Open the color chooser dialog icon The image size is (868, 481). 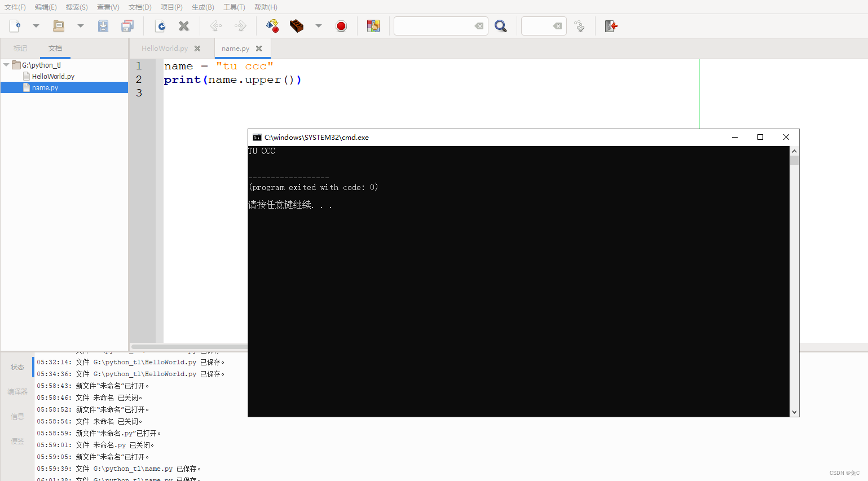[x=373, y=26]
